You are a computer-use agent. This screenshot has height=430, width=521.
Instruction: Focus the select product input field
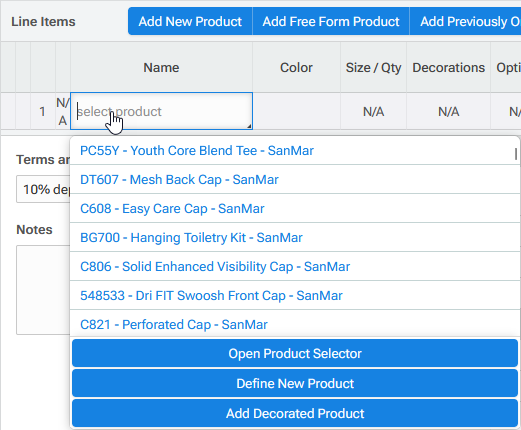point(161,111)
